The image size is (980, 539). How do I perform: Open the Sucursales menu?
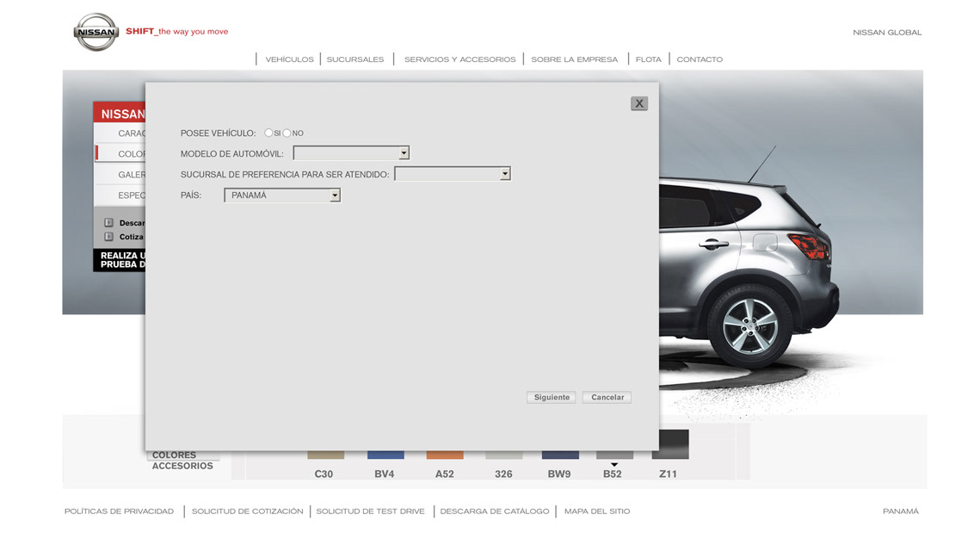click(x=355, y=59)
